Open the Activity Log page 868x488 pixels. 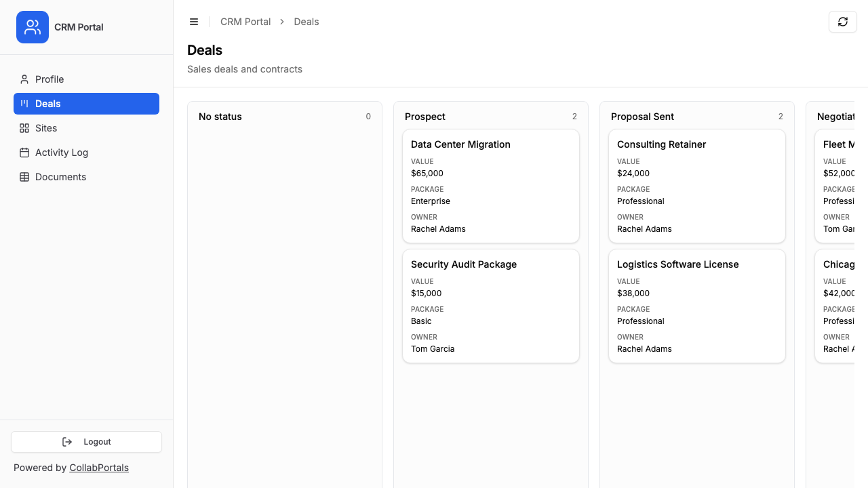click(86, 152)
